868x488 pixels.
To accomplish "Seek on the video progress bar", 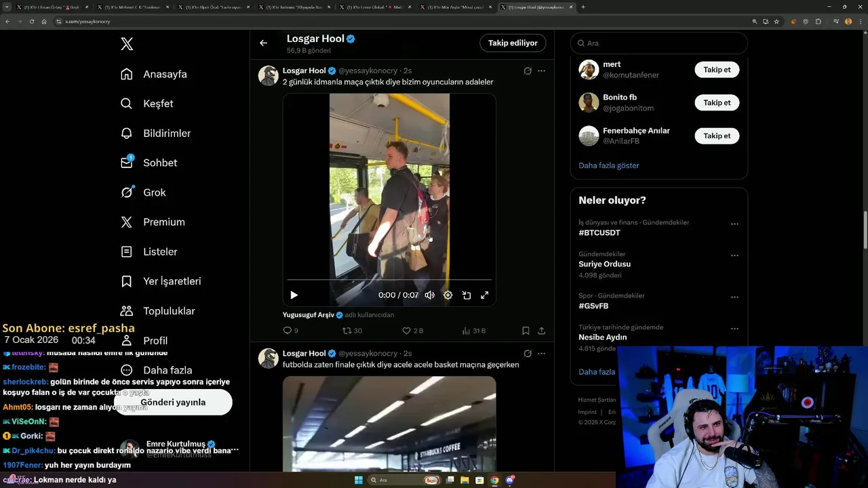I will [389, 280].
